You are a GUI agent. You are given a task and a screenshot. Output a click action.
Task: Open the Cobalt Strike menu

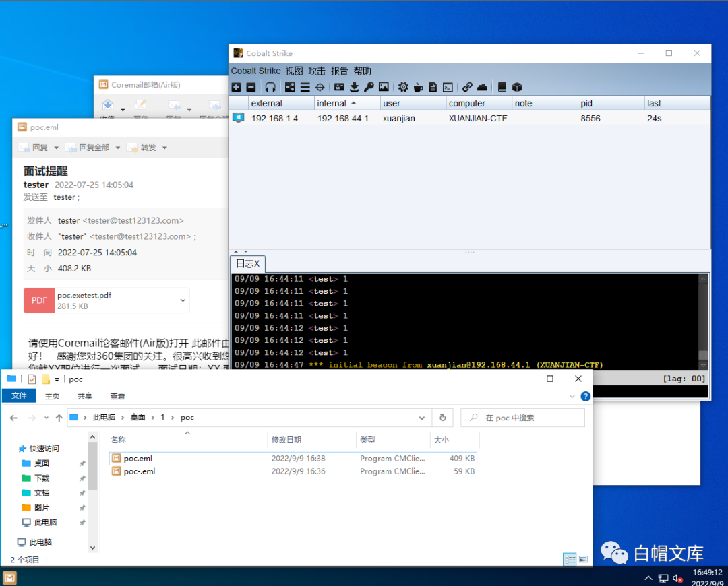point(256,71)
